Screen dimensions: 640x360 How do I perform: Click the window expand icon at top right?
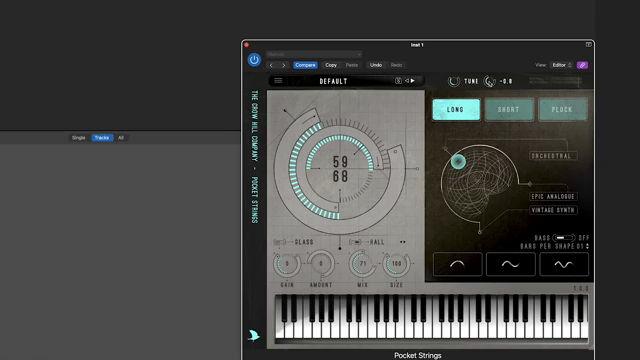click(x=589, y=44)
